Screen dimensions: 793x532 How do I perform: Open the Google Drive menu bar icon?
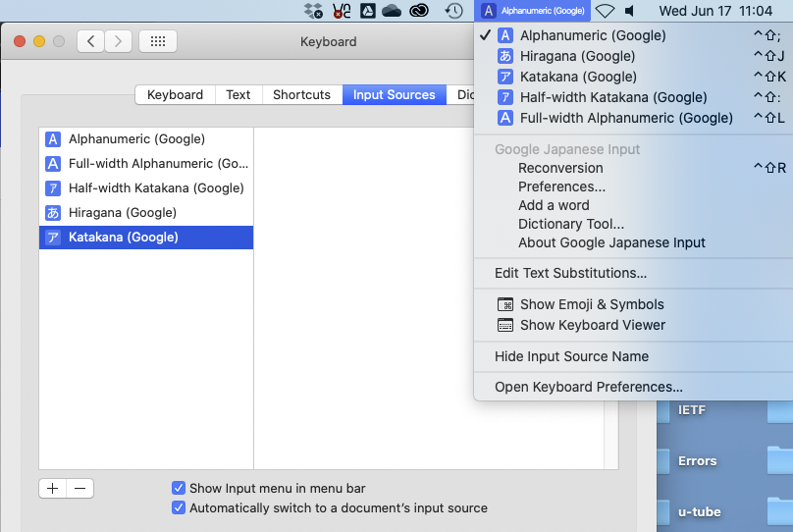pyautogui.click(x=367, y=11)
